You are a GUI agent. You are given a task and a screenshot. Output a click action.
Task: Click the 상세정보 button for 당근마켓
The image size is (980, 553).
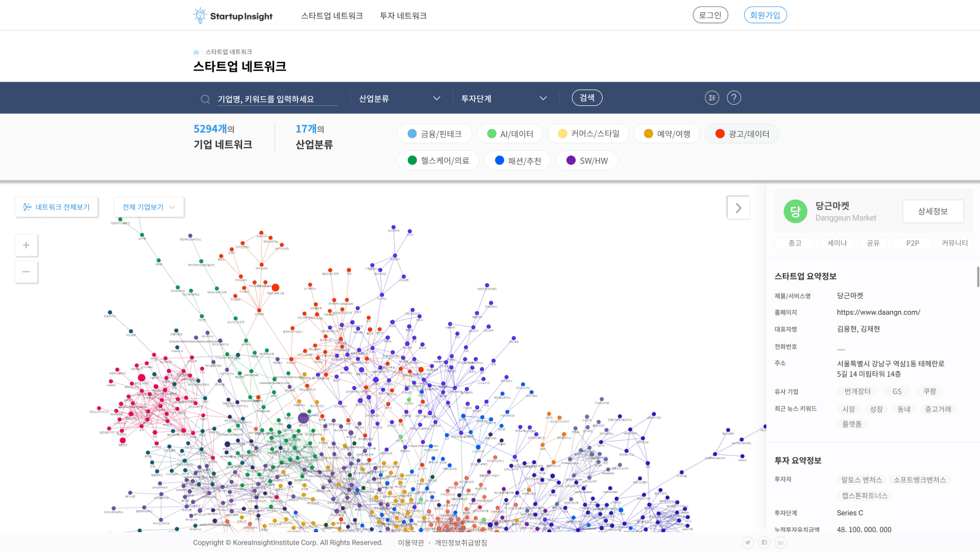point(932,211)
